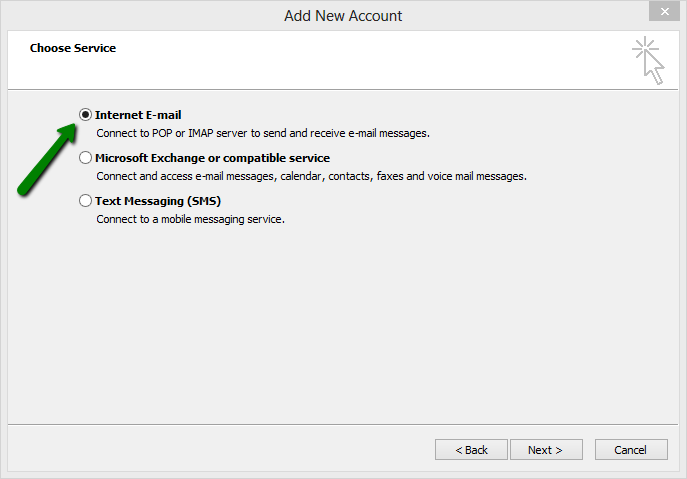Select the Text Messaging (SMS) radio button
This screenshot has height=479, width=687.
(x=86, y=201)
